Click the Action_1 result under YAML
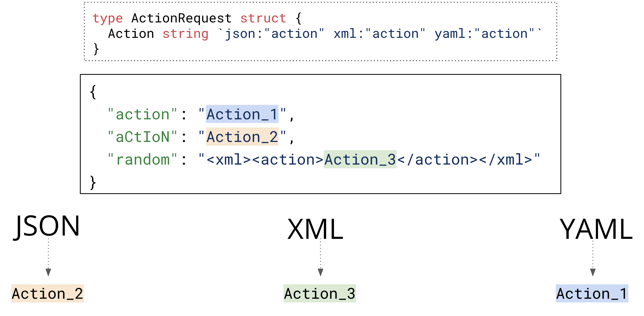644x316 pixels. [592, 294]
